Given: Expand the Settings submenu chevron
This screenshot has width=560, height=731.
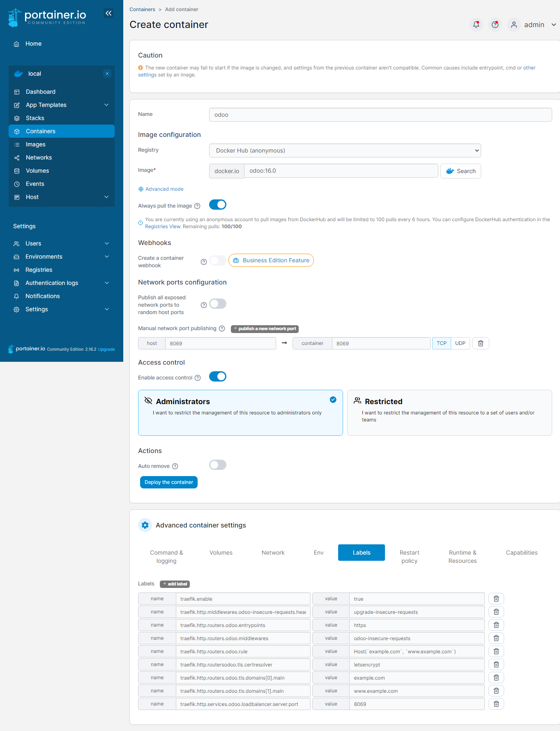Looking at the screenshot, I should point(107,309).
